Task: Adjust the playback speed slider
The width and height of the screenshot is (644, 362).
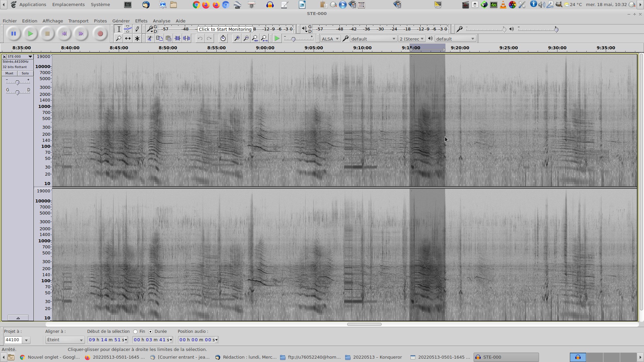Action: click(293, 39)
